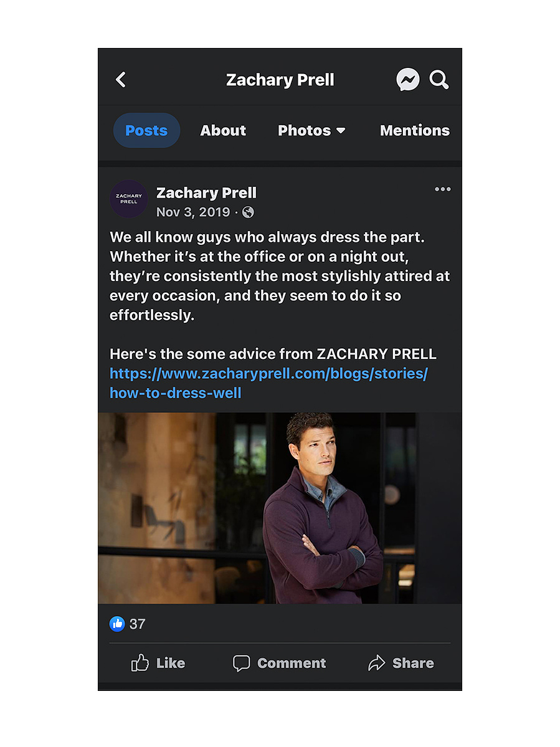
Task: Tap the comment speech bubble icon
Action: [242, 663]
